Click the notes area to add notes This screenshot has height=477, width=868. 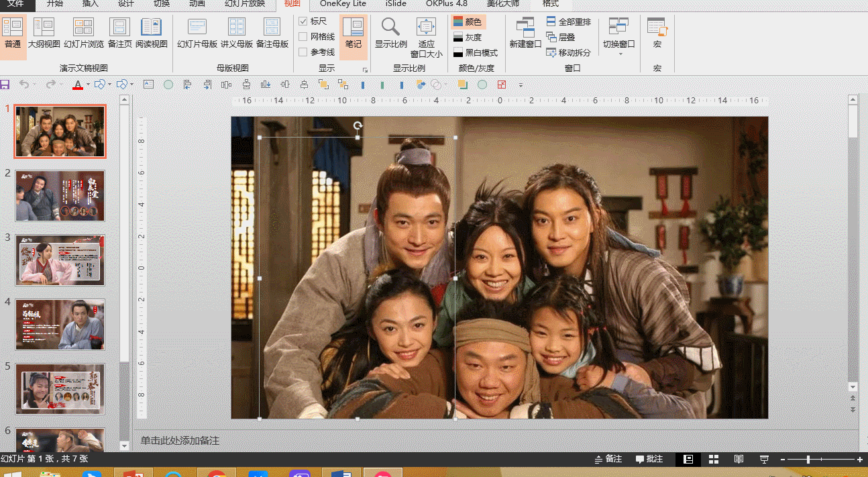point(496,441)
